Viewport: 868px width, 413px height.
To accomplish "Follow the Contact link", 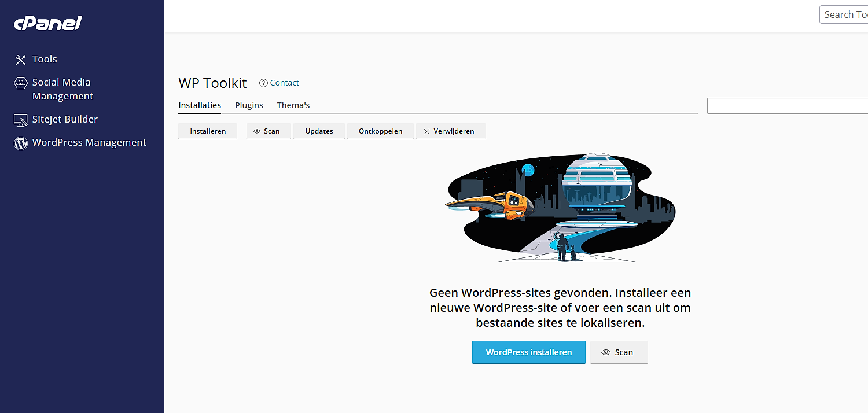I will [284, 83].
